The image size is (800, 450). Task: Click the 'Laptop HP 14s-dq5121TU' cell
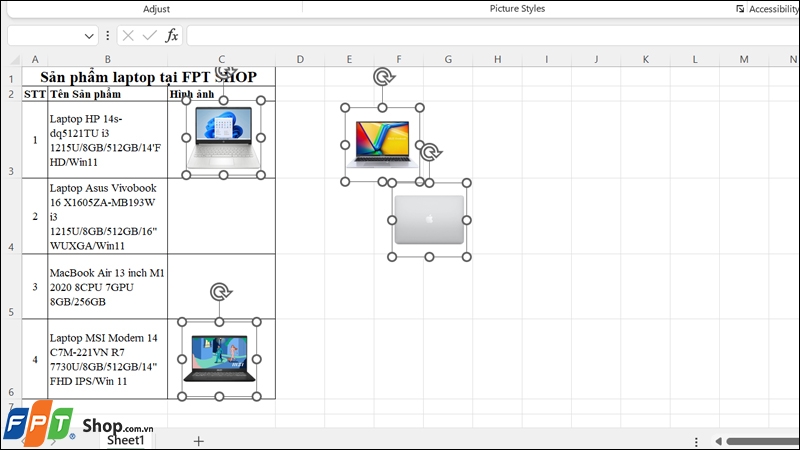[108, 140]
